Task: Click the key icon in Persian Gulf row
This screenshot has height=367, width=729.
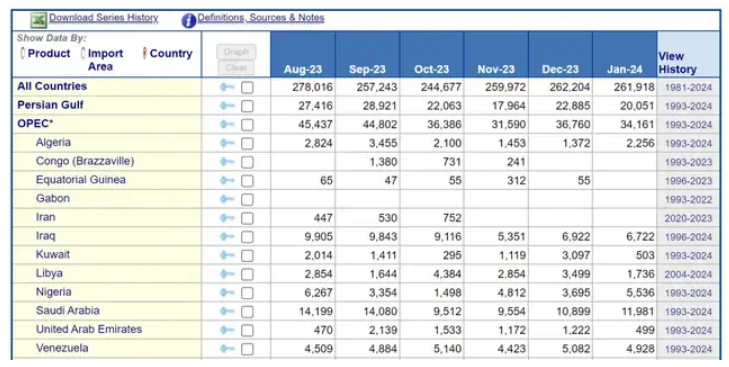Action: pos(227,106)
